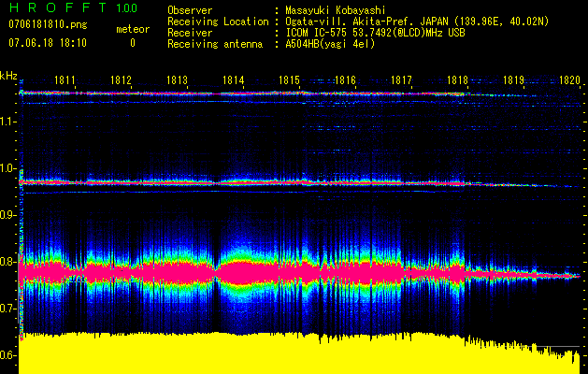The width and height of the screenshot is (588, 374).
Task: Click the kHz axis unit label
Action: pos(9,76)
